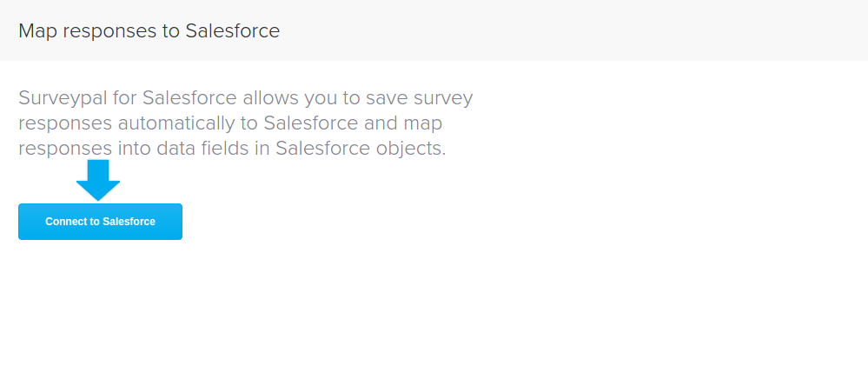
Task: Click the arrow pointing at Connect button
Action: click(98, 181)
